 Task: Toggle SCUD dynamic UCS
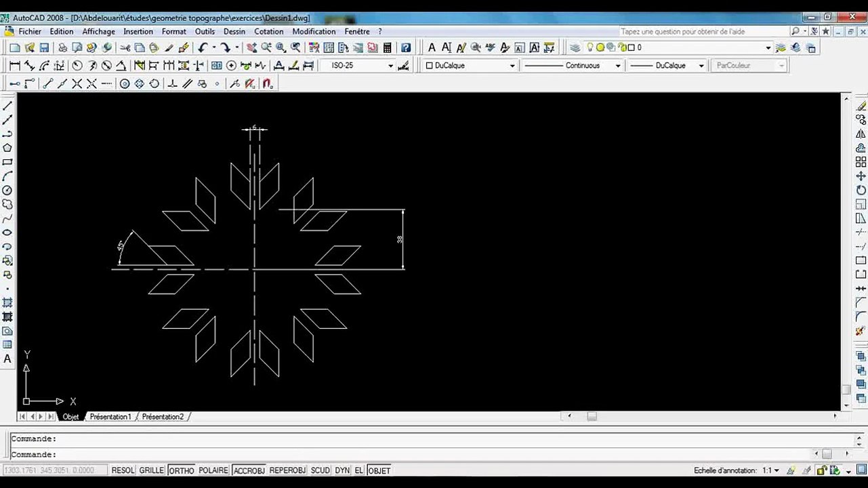321,470
